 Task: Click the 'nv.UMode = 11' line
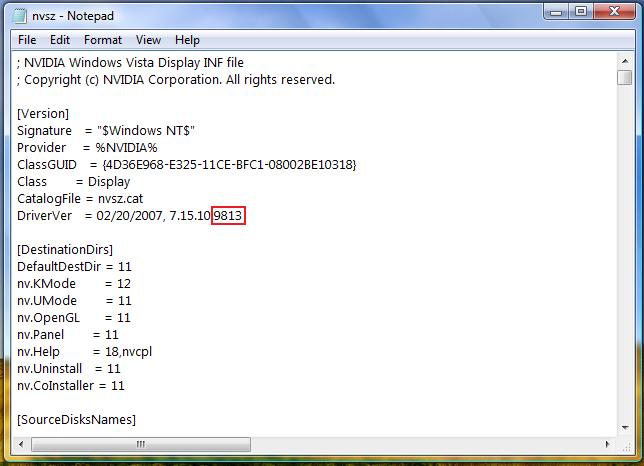point(74,301)
